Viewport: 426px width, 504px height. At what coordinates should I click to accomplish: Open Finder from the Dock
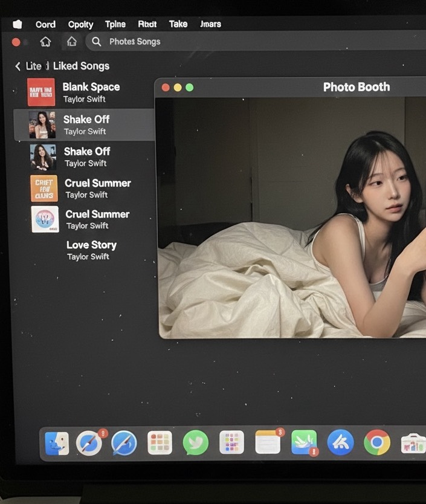pyautogui.click(x=57, y=444)
